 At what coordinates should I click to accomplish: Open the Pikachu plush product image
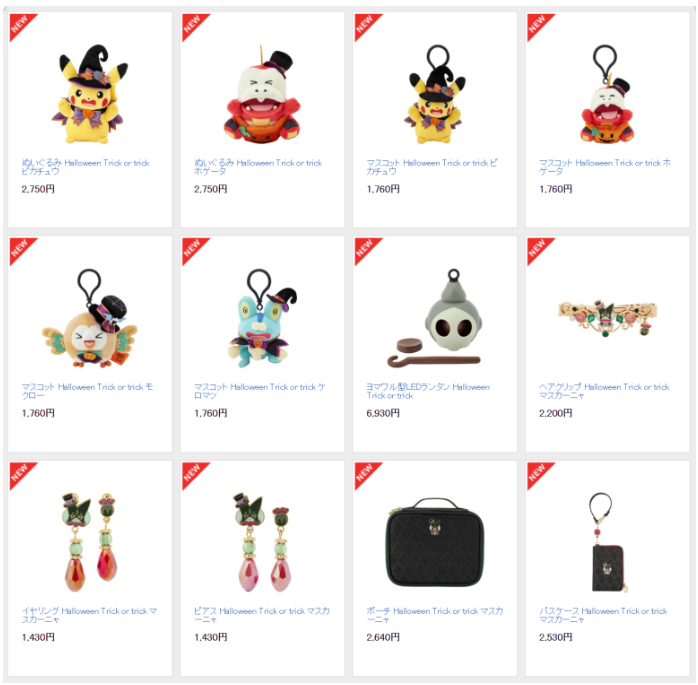89,94
